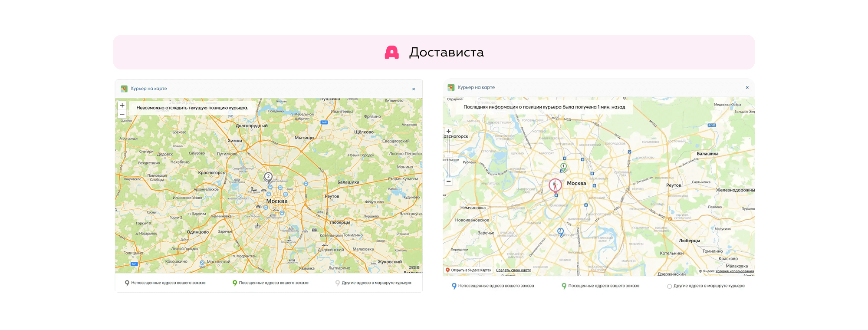Viewport: 868px width, 330px height.
Task: Open Условия использования link
Action: pos(735,271)
